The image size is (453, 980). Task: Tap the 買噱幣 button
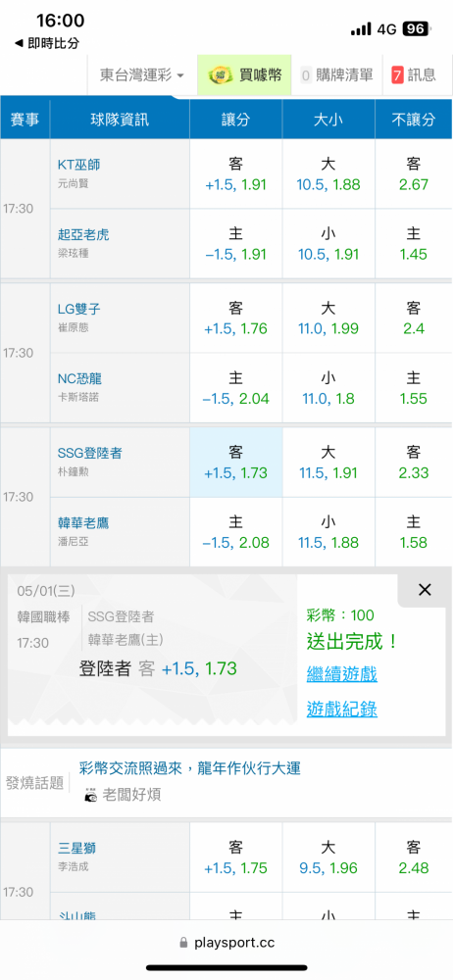tap(245, 75)
